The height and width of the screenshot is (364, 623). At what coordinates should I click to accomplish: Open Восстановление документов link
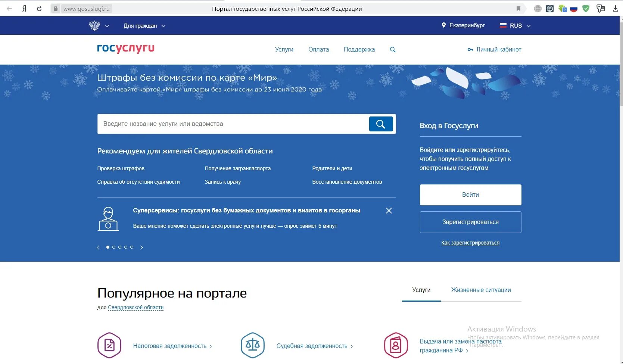pyautogui.click(x=347, y=182)
